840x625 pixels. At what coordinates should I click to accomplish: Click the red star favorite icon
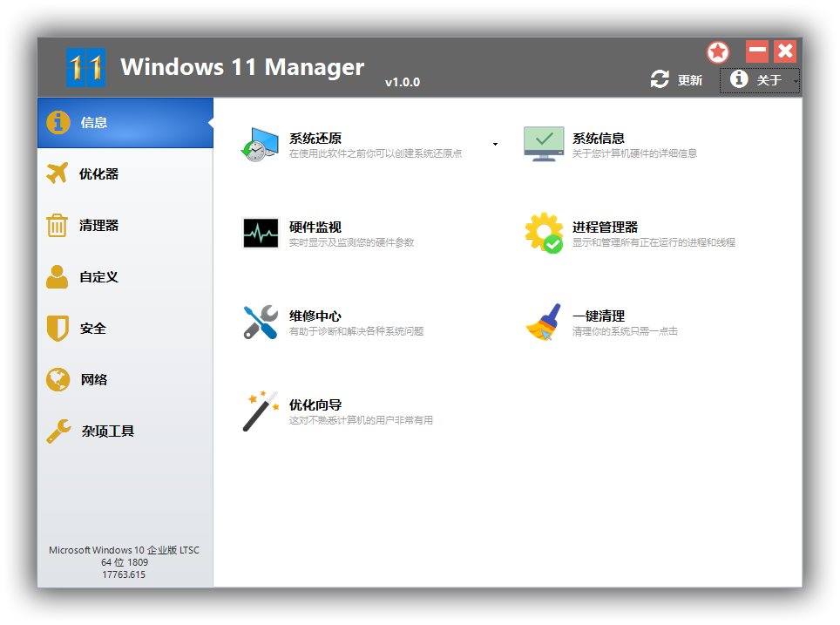coord(718,52)
